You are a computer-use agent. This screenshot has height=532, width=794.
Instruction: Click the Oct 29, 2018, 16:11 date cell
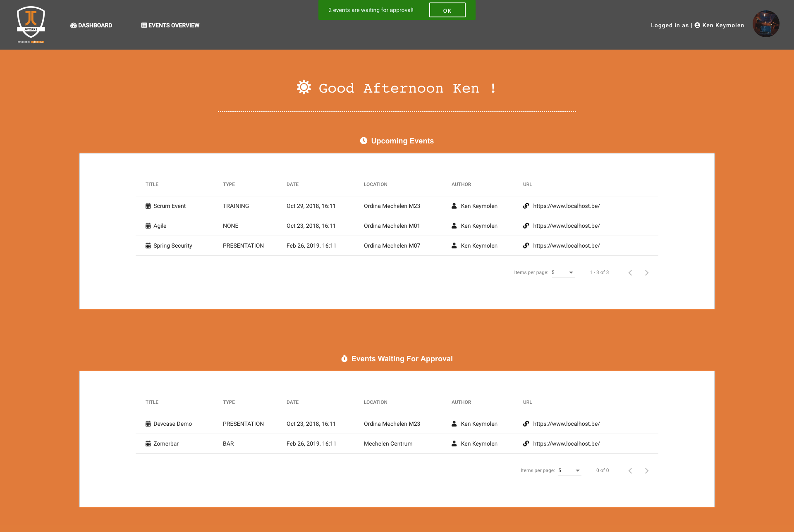click(311, 206)
